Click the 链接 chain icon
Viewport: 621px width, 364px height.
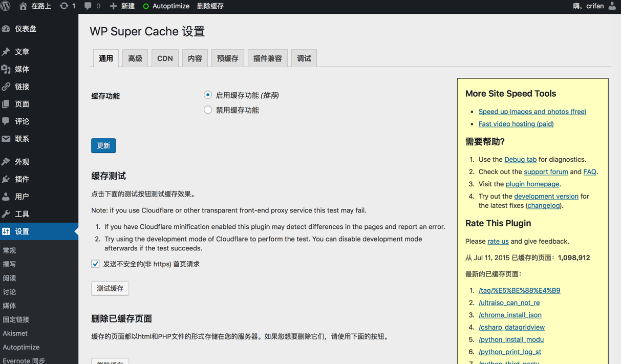(x=6, y=87)
